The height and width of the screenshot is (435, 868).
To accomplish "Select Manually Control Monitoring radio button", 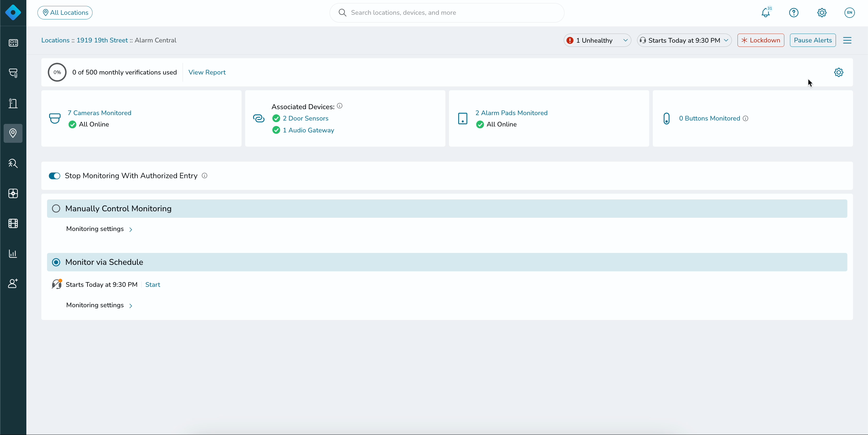I will click(56, 209).
